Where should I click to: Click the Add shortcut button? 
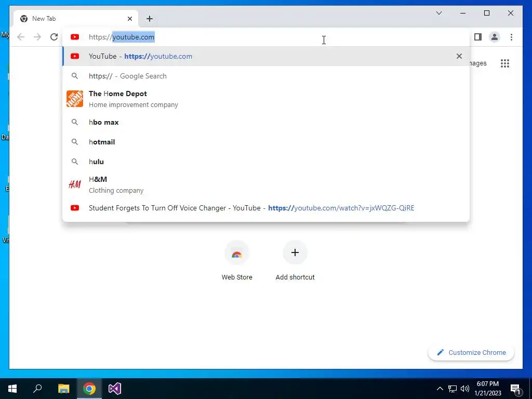click(295, 261)
